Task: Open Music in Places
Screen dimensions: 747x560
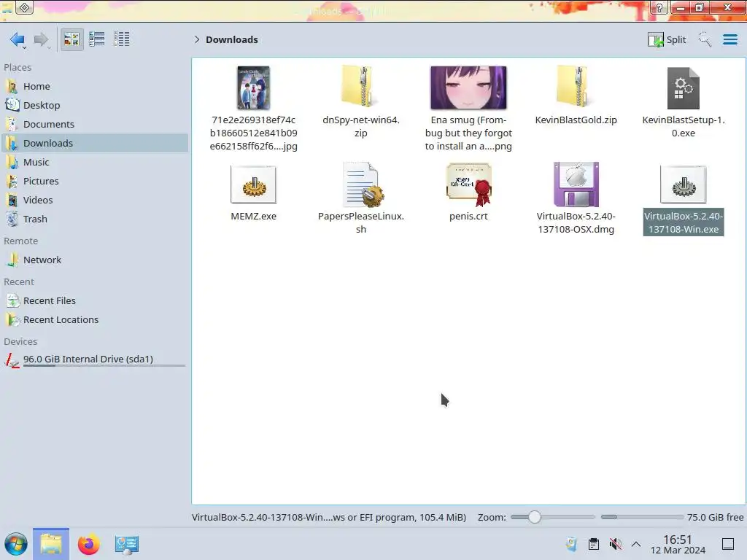Action: click(x=94, y=163)
